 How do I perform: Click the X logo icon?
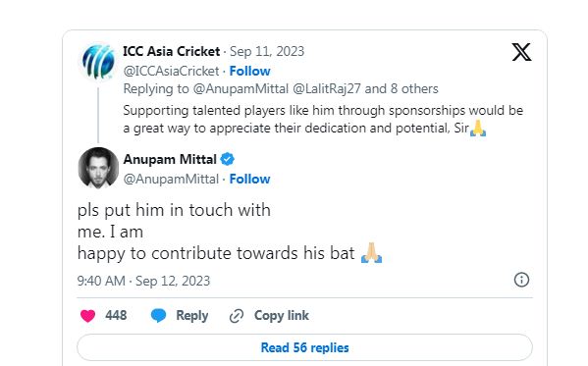click(521, 52)
